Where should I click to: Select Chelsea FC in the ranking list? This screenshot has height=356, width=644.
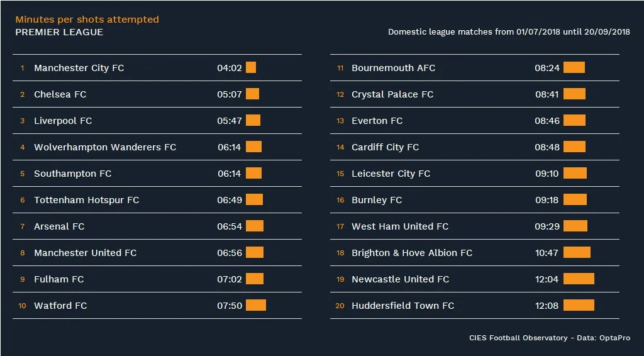[x=60, y=94]
